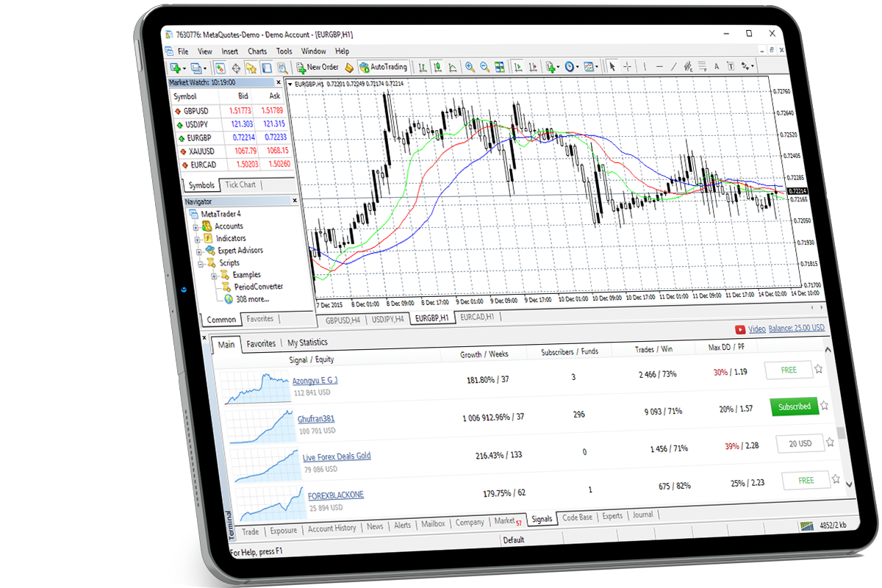Click the Zoom In magnifier icon
This screenshot has height=588, width=882.
pyautogui.click(x=469, y=67)
